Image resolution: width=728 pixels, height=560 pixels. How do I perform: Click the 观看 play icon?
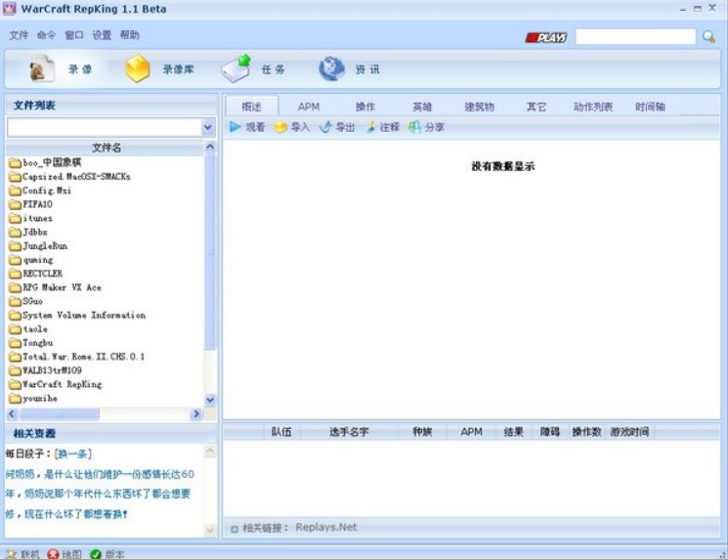point(235,126)
